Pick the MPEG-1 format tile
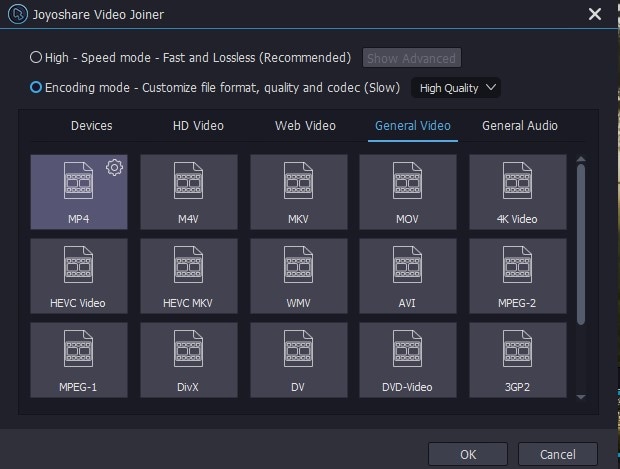The height and width of the screenshot is (469, 620). pyautogui.click(x=79, y=360)
